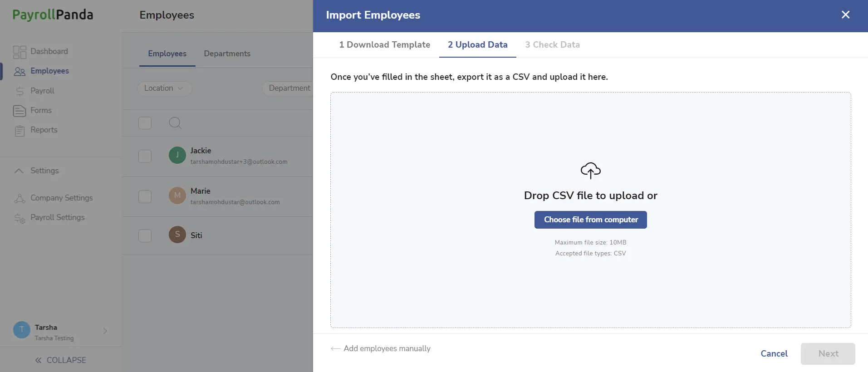Select Jackie's row checkbox
Viewport: 868px width, 372px height.
(145, 156)
